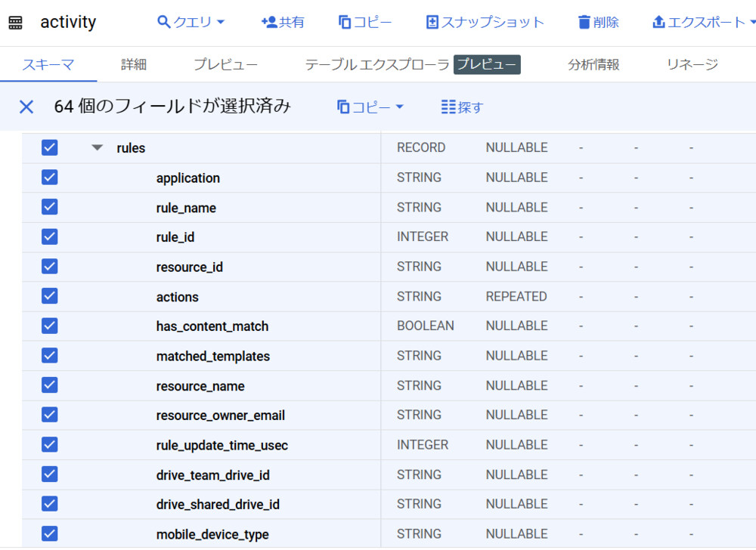Screen dimensions: 756x550
Task: Click the export upload icon
Action: pyautogui.click(x=658, y=22)
